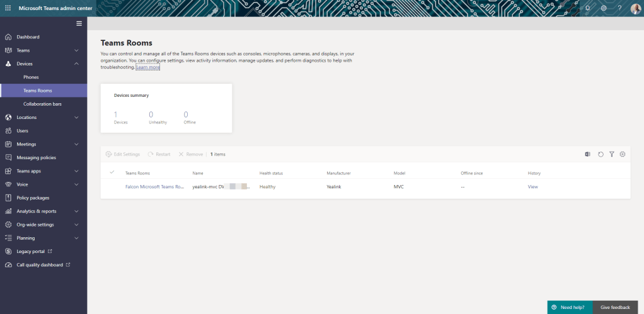Open the table filter funnel

coord(611,154)
